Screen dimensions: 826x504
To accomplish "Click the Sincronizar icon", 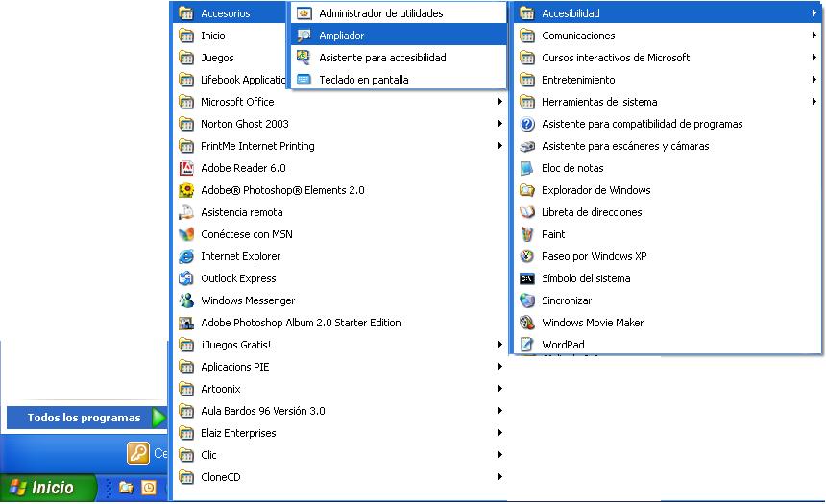I will (x=527, y=300).
